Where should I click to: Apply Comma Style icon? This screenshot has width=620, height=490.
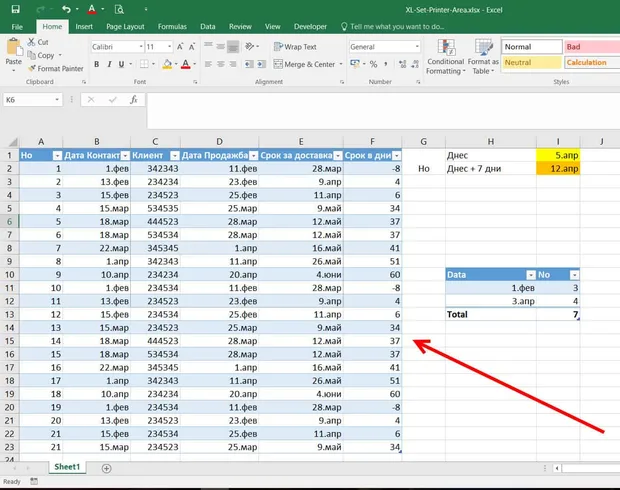[386, 64]
